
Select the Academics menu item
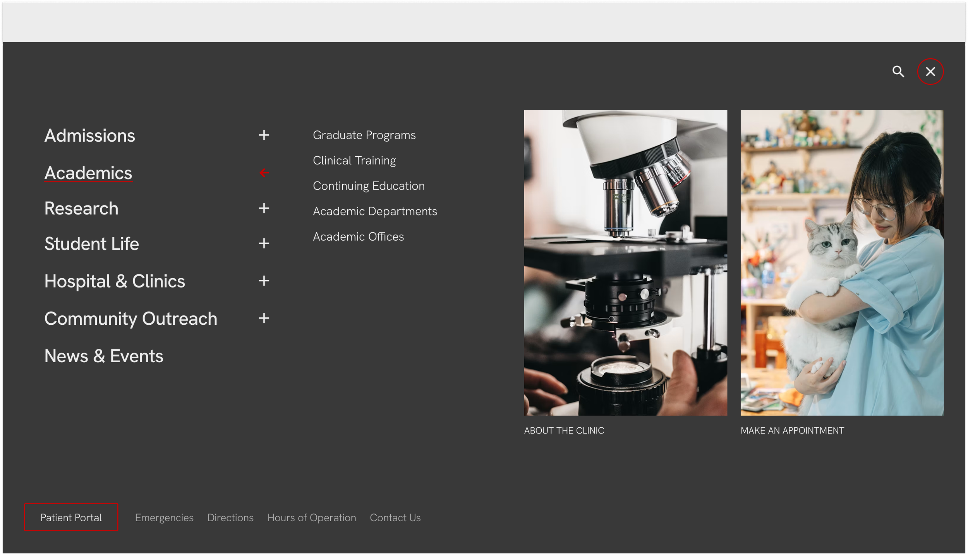[x=88, y=173]
